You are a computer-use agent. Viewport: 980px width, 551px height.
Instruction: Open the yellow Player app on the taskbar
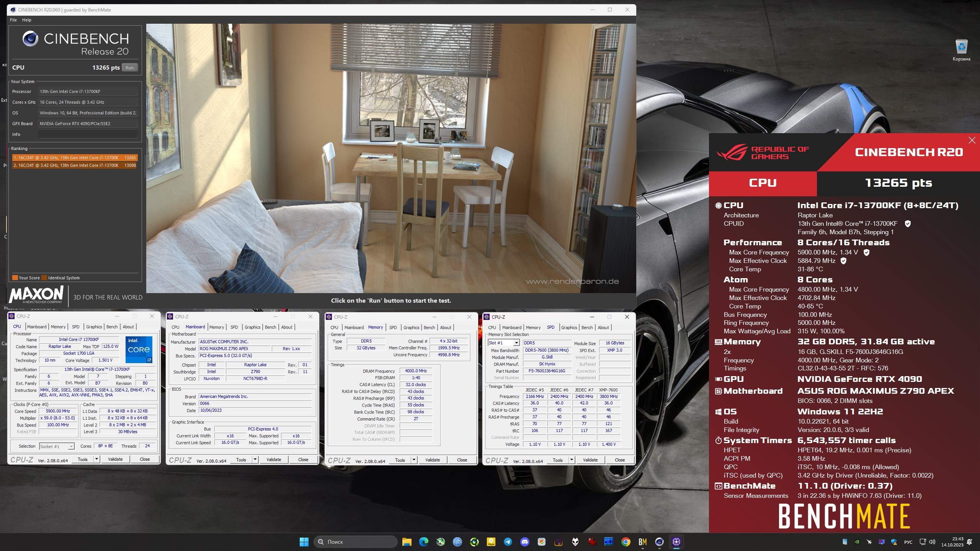[491, 542]
